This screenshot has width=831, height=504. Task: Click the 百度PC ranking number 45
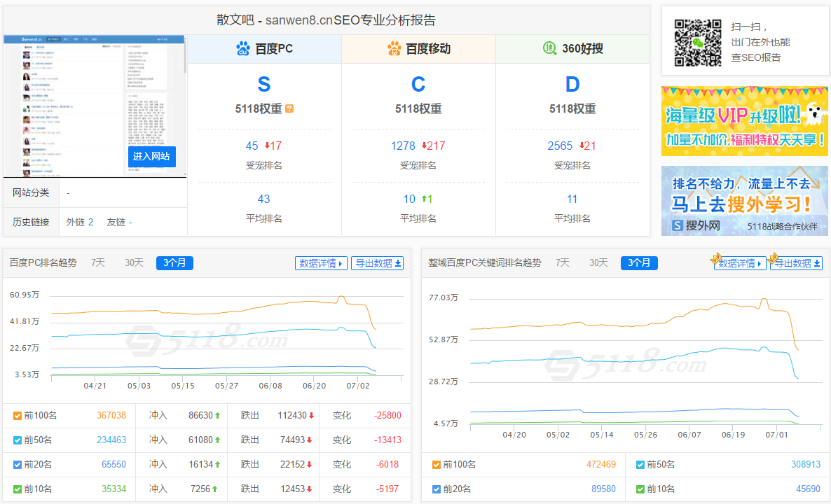coord(252,146)
